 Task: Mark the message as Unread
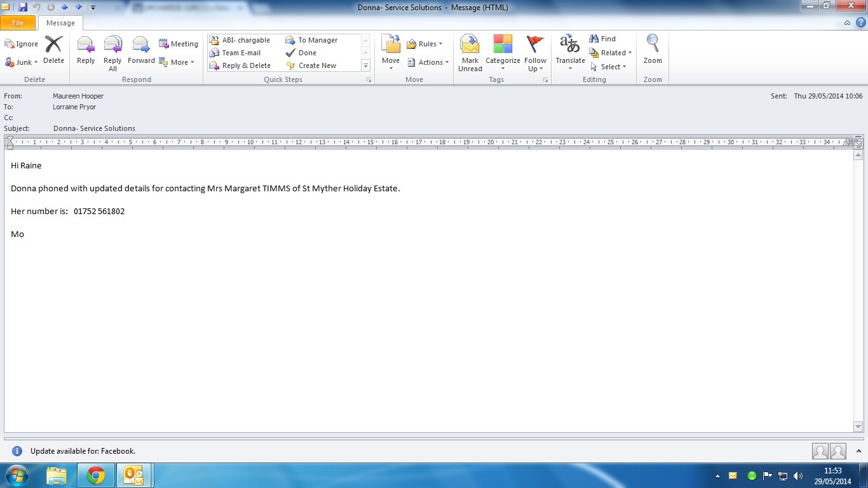(470, 53)
